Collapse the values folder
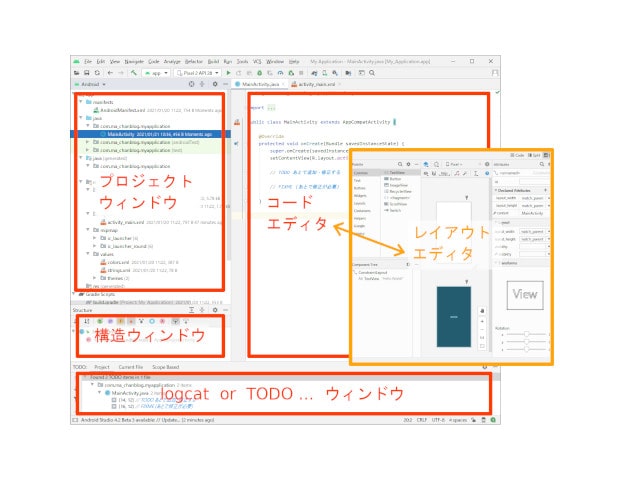This screenshot has width=640, height=480. click(x=88, y=254)
